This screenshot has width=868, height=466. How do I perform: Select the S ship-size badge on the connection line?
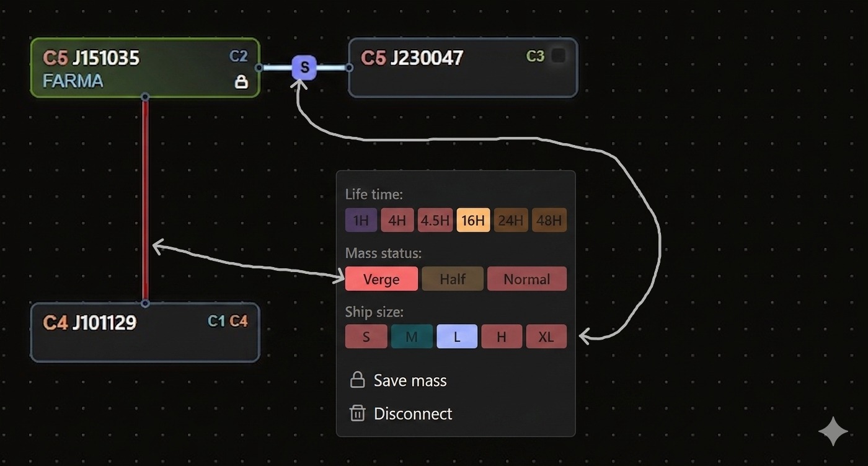[304, 68]
